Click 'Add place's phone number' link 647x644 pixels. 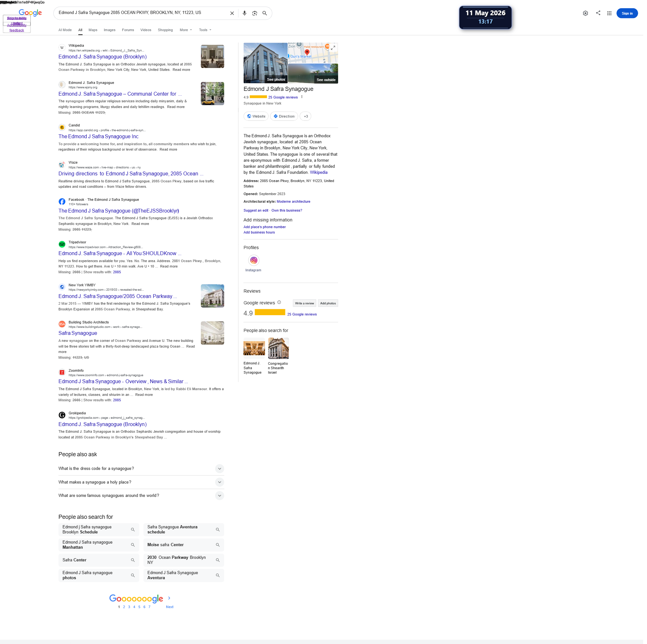pos(266,228)
